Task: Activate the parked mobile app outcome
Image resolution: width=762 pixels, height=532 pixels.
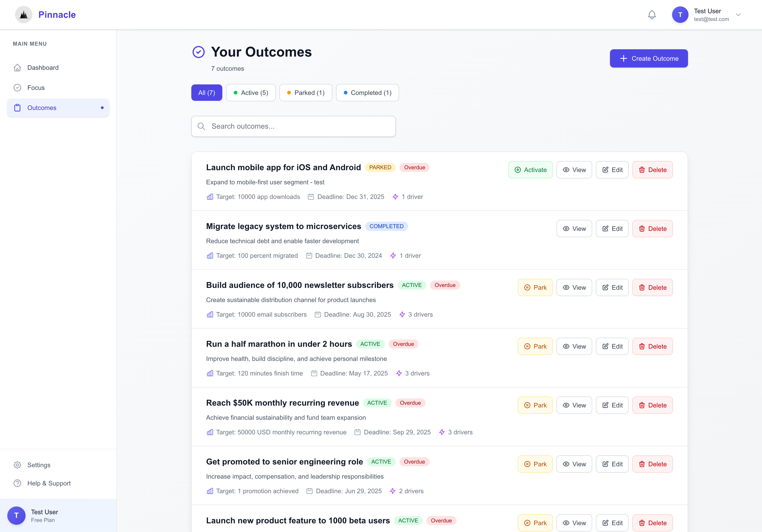Action: pos(530,170)
